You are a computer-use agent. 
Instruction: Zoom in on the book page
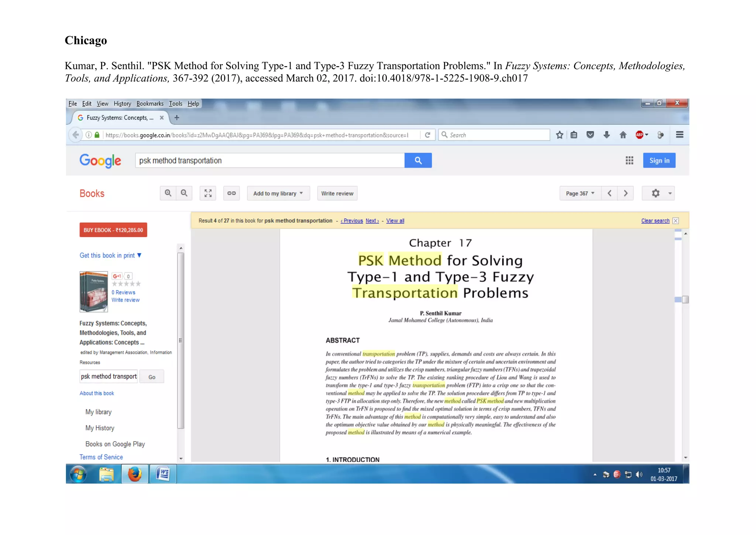click(x=168, y=193)
